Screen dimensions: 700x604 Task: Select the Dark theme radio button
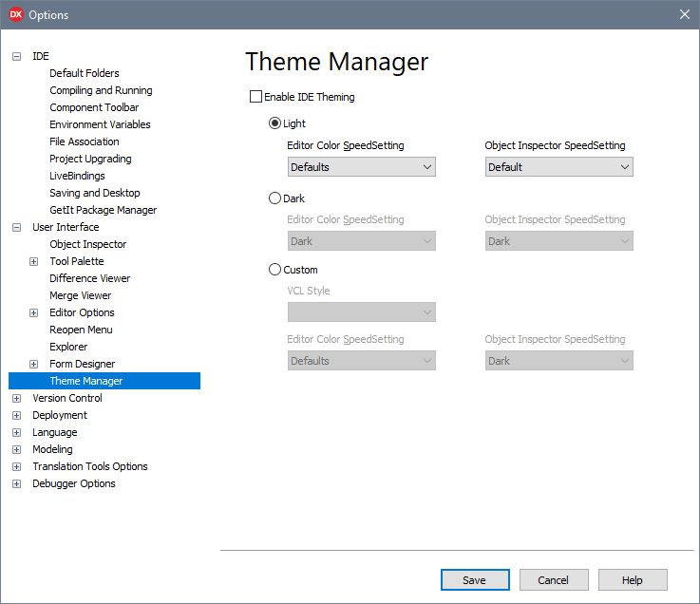[274, 198]
